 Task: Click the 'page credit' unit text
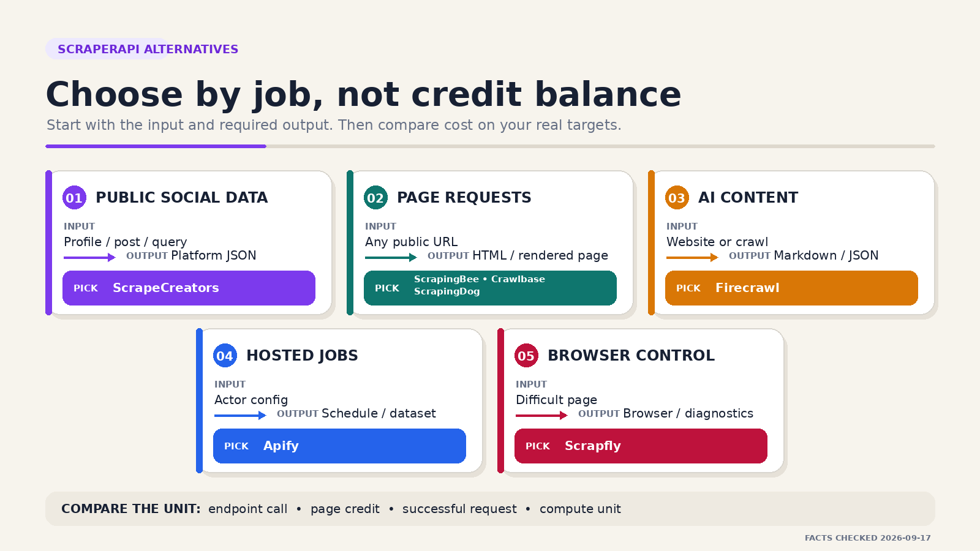point(345,509)
